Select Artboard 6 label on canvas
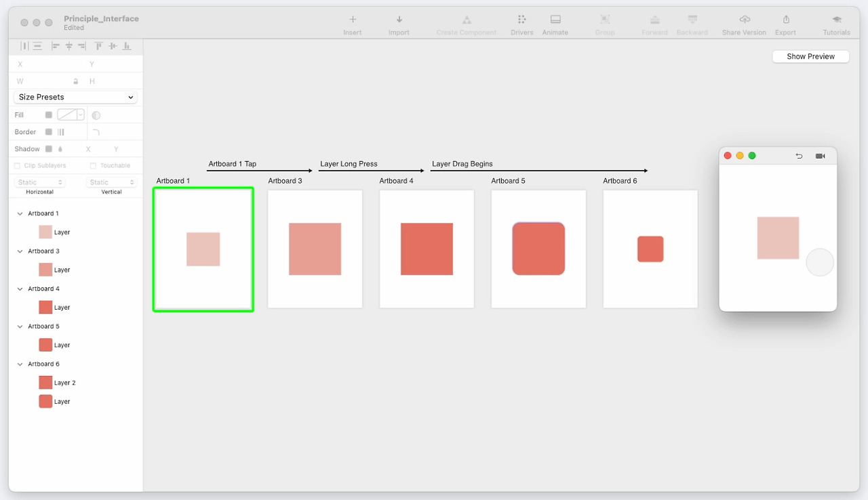 point(620,181)
